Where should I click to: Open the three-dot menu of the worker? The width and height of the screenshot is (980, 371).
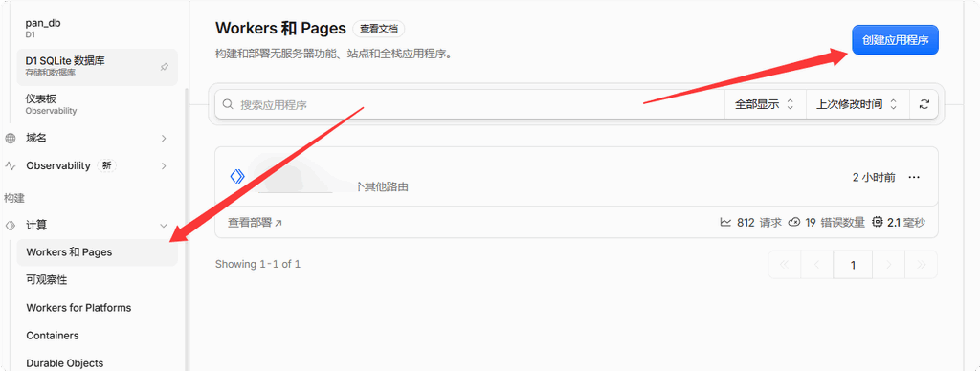pyautogui.click(x=914, y=178)
